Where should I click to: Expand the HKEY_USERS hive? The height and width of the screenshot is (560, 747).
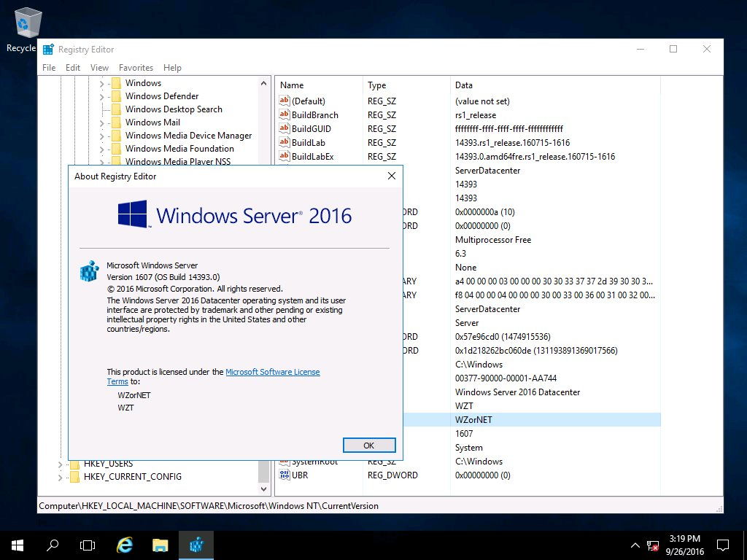tap(60, 464)
